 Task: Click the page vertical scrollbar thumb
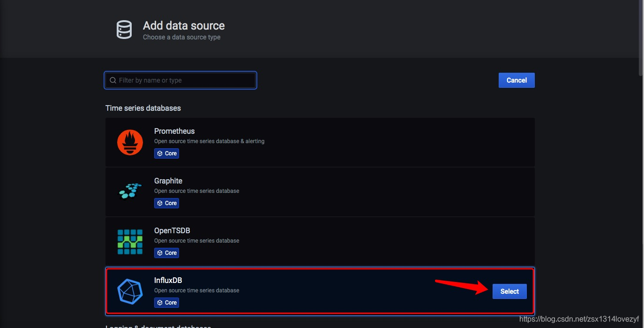641,38
